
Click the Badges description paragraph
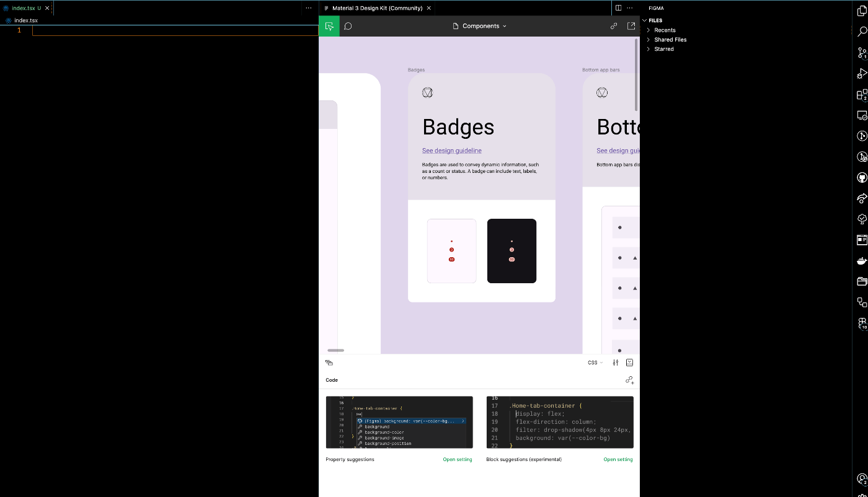pos(480,171)
